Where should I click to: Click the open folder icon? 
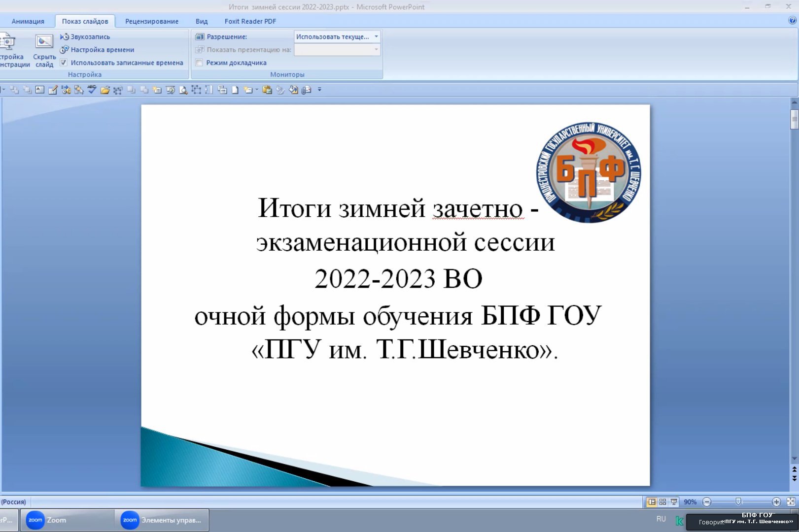tap(104, 90)
